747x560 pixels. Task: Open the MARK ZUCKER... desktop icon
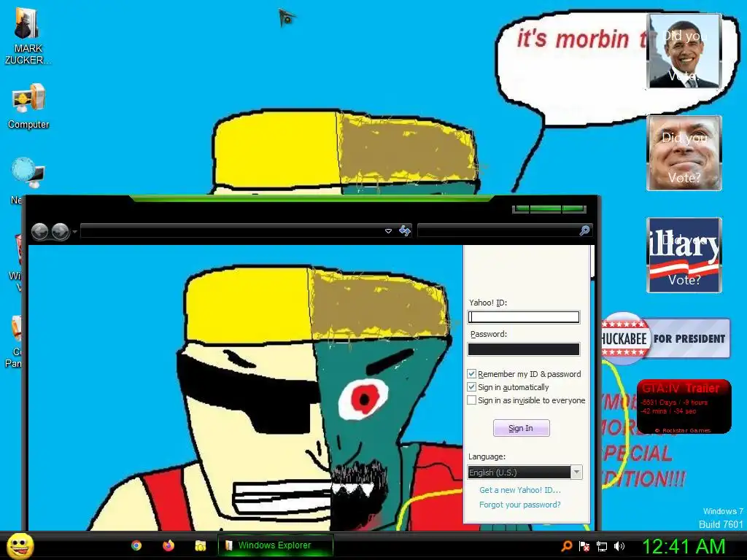[x=27, y=36]
